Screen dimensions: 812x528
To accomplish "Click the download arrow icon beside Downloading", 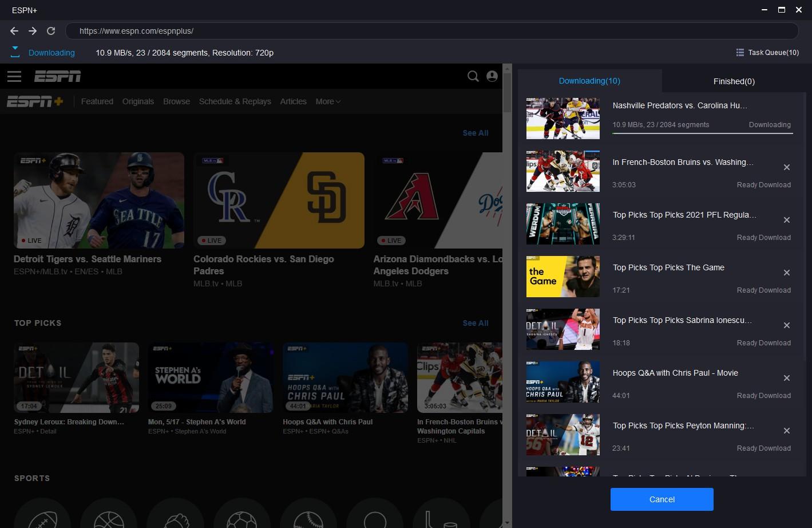I will [15, 52].
